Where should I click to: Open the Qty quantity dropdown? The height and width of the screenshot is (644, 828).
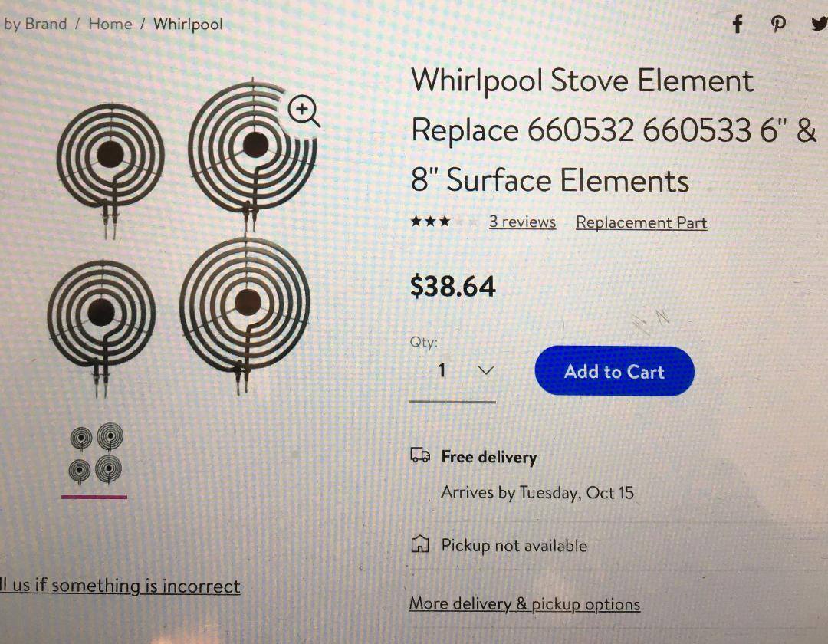465,370
